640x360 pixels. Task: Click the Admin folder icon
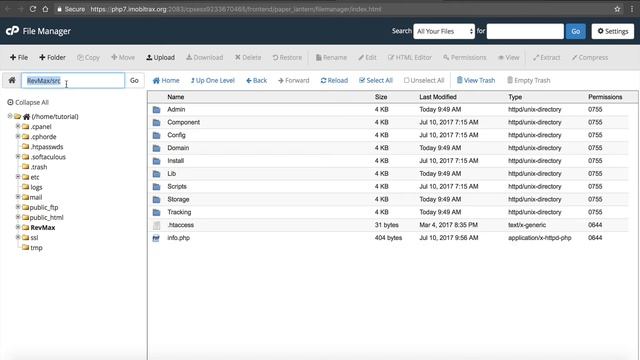(156, 110)
